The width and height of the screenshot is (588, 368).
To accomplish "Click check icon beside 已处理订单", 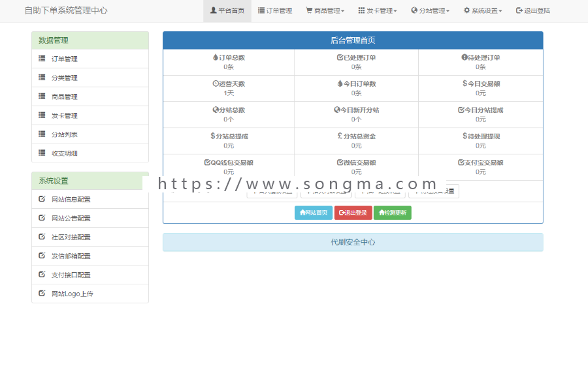I will (x=340, y=57).
